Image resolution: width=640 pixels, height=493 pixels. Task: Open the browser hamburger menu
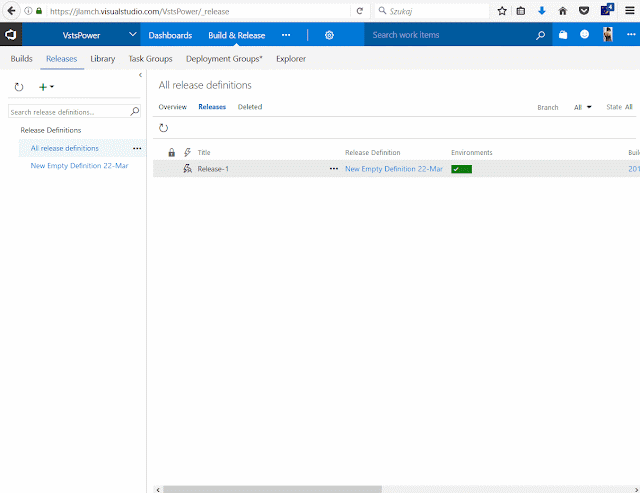click(x=630, y=11)
